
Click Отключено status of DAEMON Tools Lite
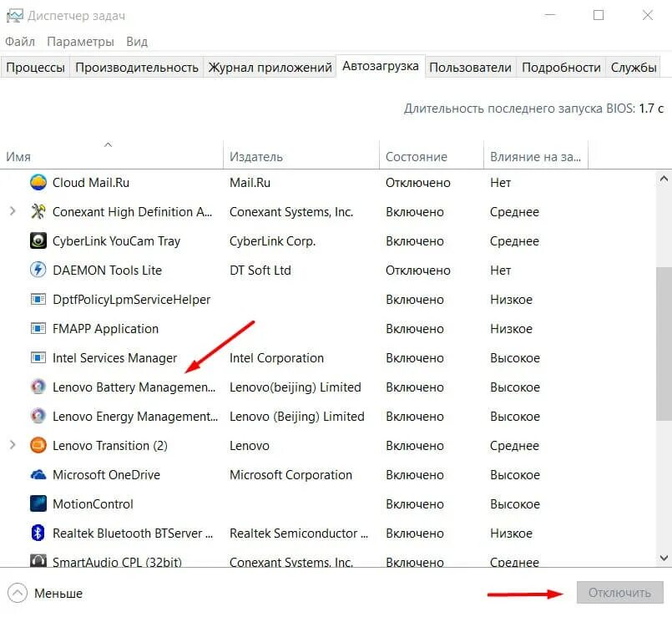418,271
